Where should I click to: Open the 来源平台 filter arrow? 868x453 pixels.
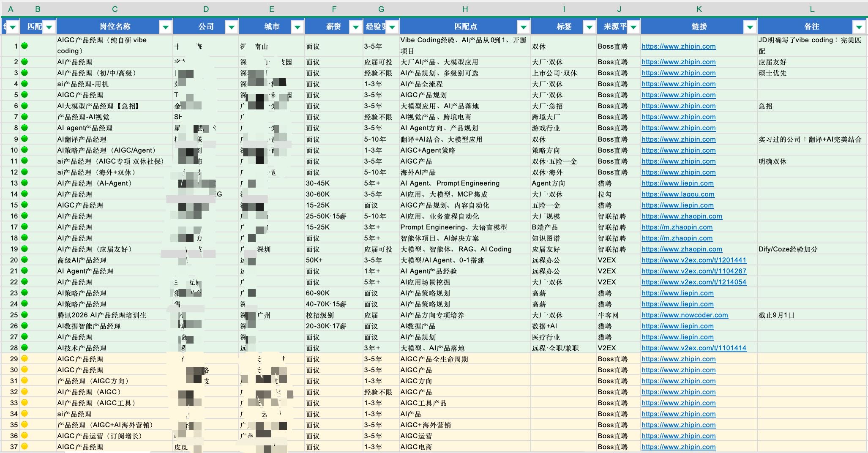[633, 27]
